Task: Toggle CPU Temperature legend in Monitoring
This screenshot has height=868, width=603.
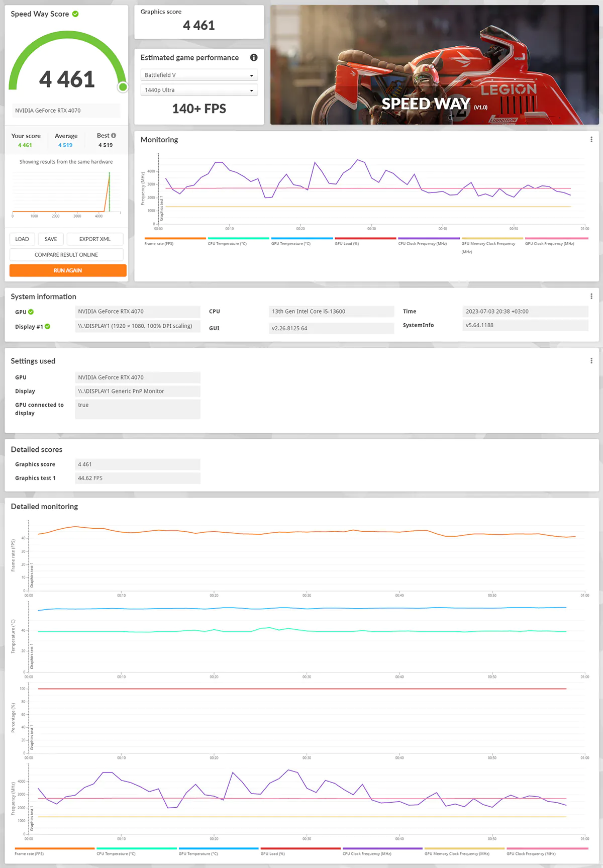Action: pos(238,242)
